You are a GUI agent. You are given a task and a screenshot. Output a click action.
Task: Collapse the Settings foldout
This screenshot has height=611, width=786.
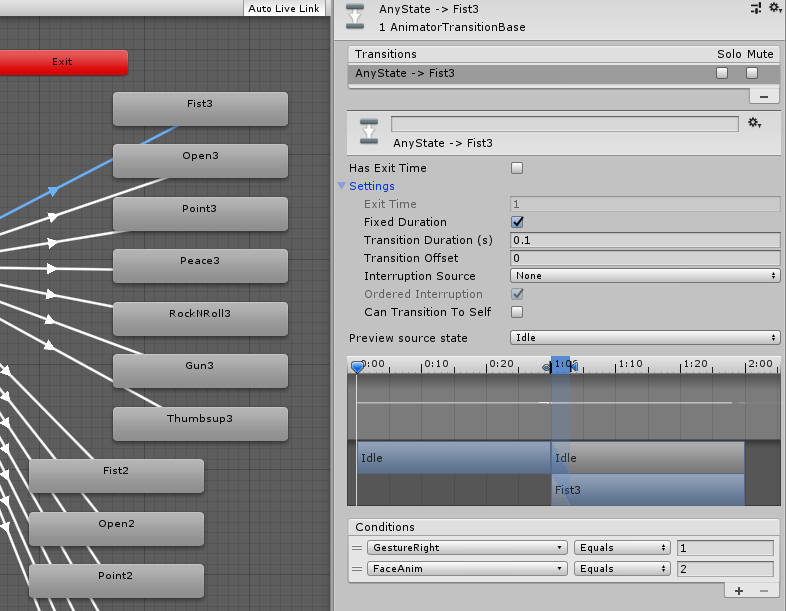click(x=343, y=186)
